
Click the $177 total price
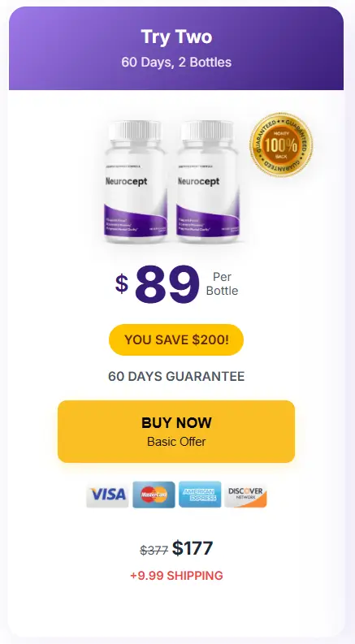coord(193,548)
